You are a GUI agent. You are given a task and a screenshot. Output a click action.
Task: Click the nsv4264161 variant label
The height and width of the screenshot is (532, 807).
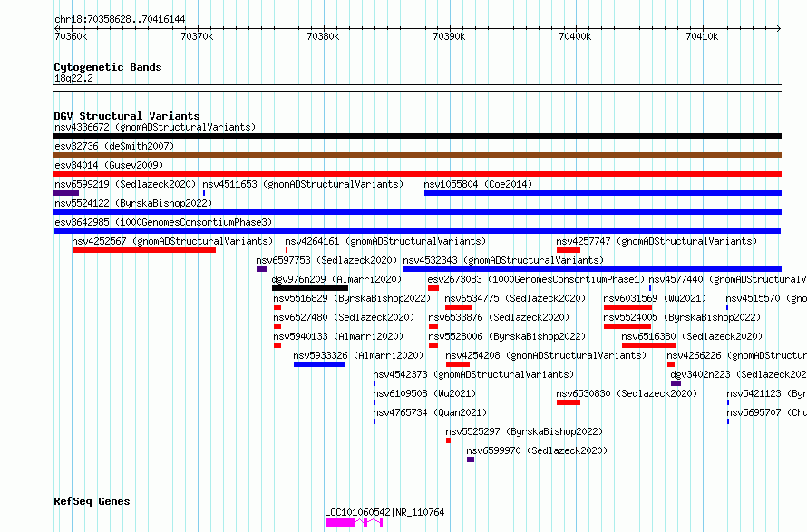click(385, 241)
